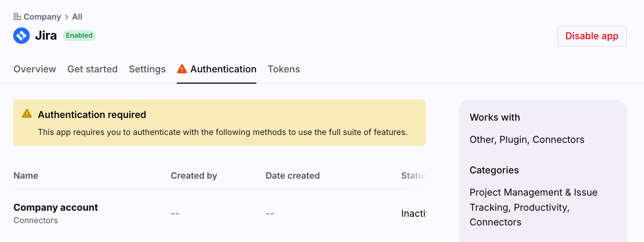This screenshot has width=644, height=242.
Task: Select the Authentication tab
Action: tap(223, 69)
